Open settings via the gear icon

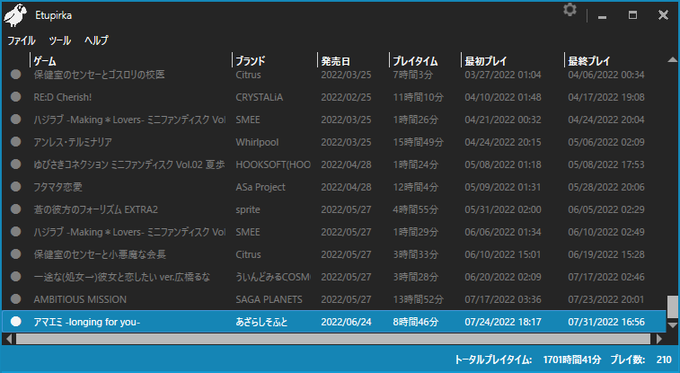click(x=569, y=10)
